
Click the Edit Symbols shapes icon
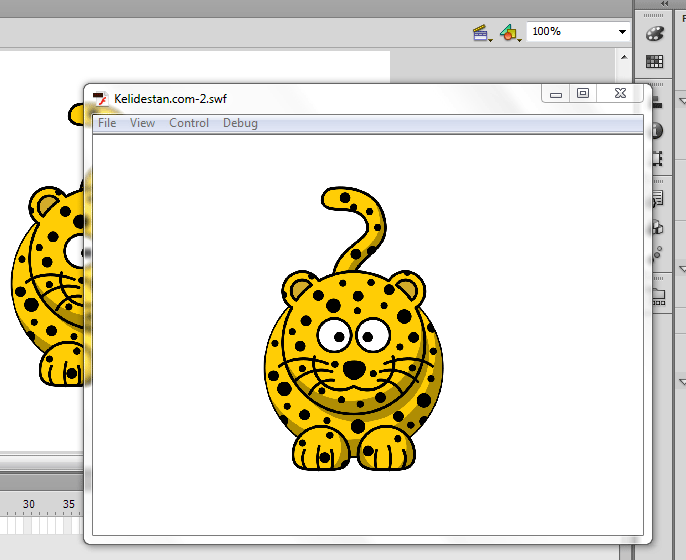[510, 32]
